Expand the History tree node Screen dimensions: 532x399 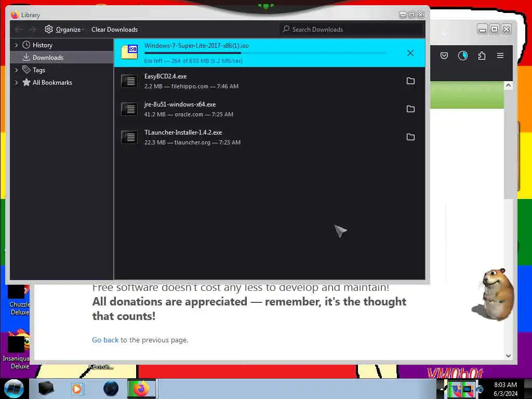[x=16, y=45]
